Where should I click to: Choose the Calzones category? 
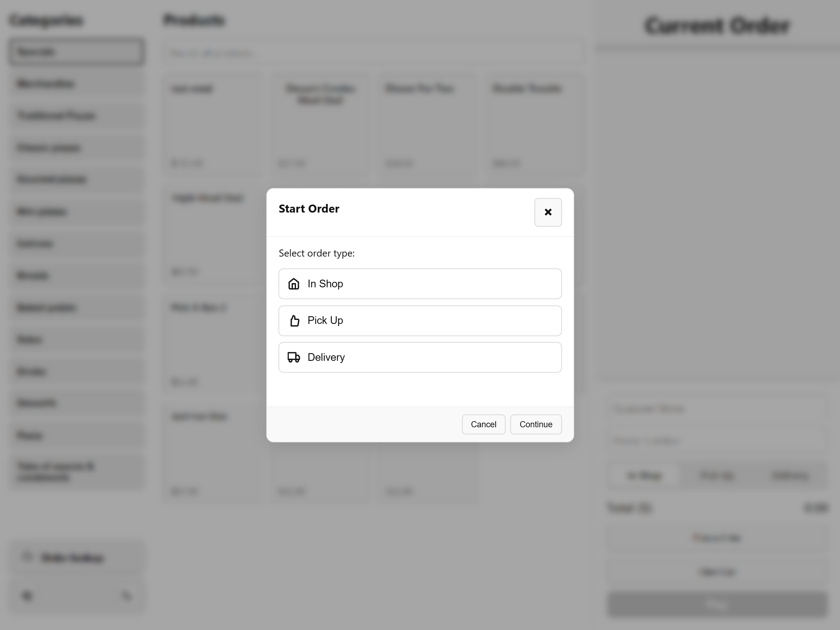76,243
